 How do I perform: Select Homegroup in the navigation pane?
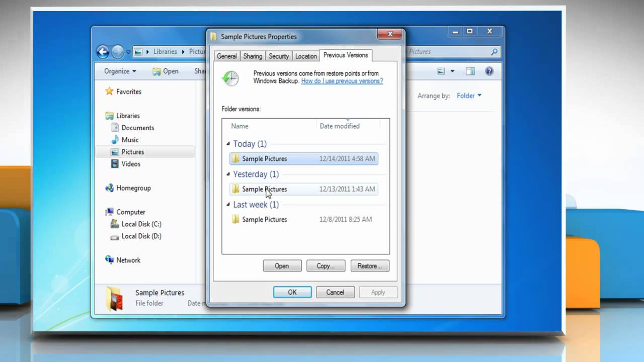pos(133,188)
